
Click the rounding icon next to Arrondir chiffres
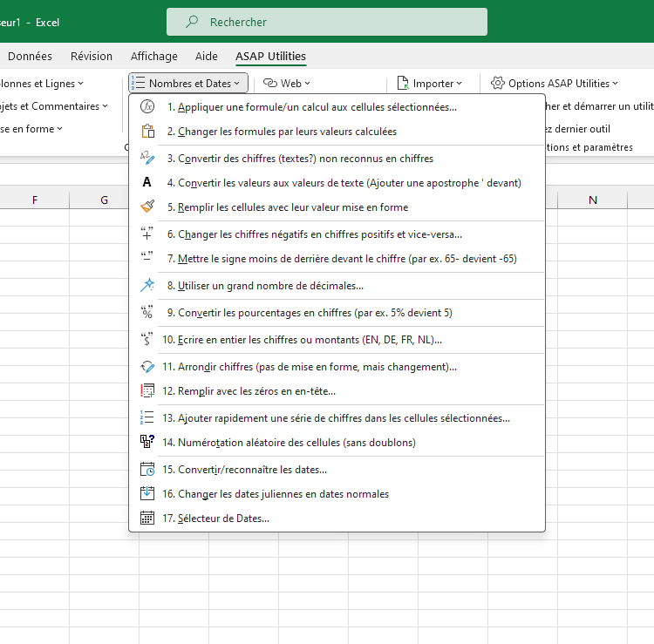tap(147, 366)
